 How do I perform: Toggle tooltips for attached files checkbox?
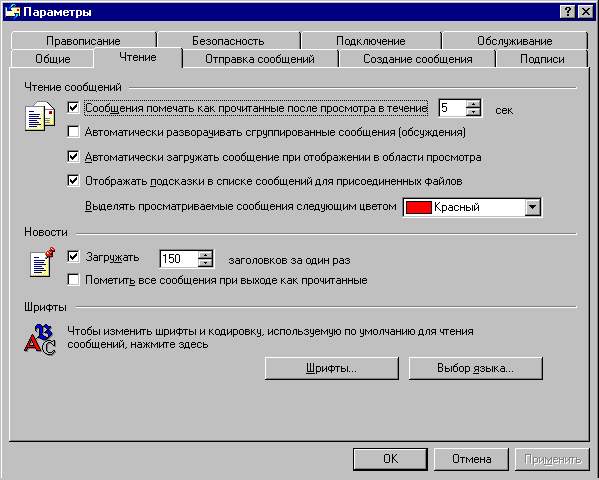73,180
